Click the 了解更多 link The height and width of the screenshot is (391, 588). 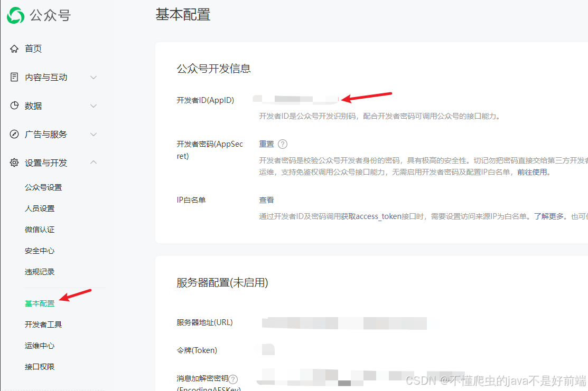coord(549,216)
